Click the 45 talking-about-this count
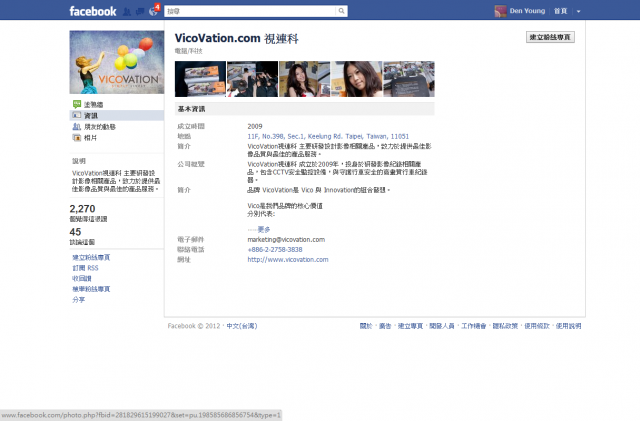This screenshot has width=640, height=421. pos(75,232)
